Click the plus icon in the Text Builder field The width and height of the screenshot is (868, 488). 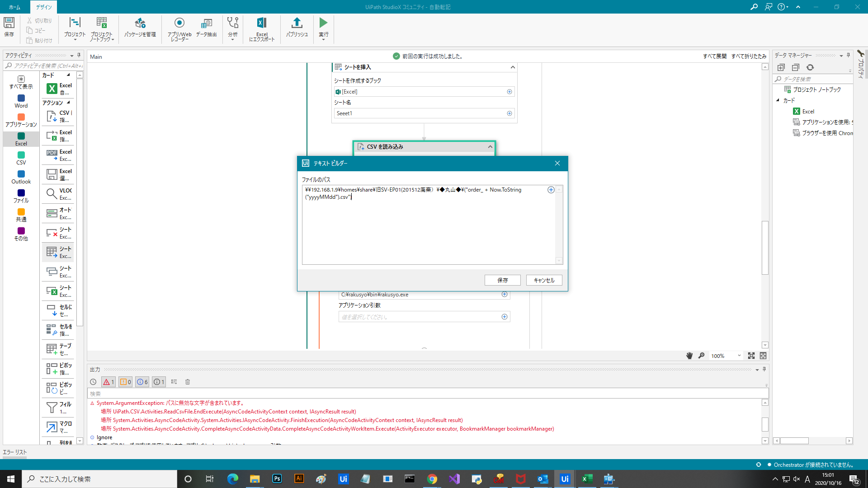[x=551, y=190]
